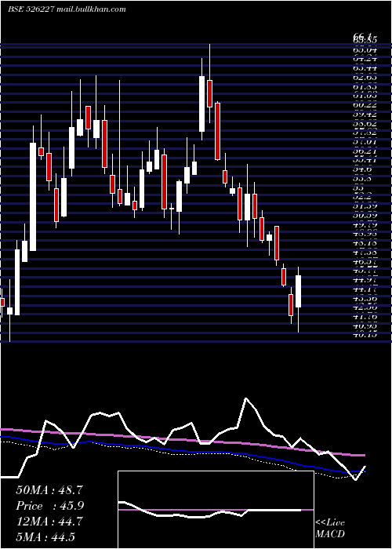
Task: Select the 'Price : 45.9' readout
Action: click(49, 506)
